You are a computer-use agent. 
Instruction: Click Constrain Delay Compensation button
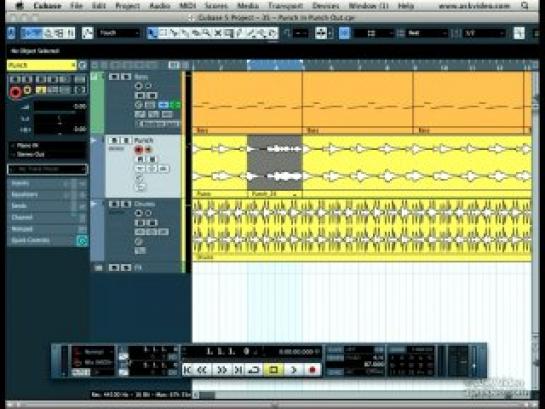pyautogui.click(x=11, y=33)
